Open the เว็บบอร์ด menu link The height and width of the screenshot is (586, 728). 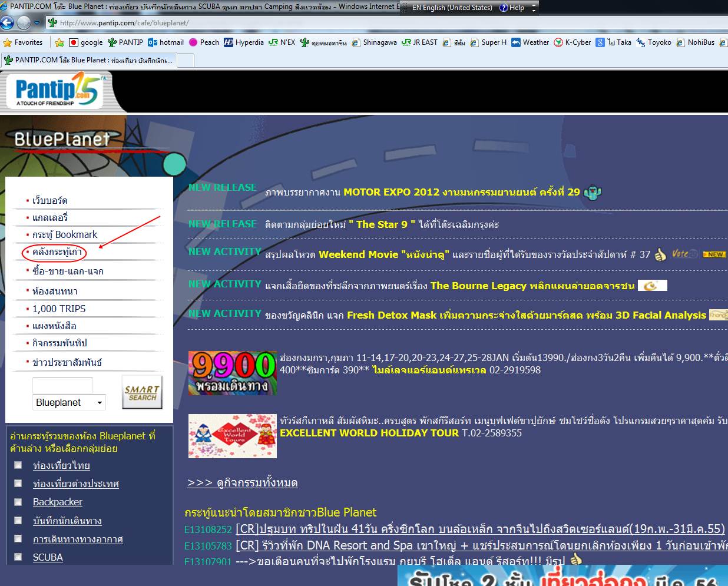coord(50,200)
